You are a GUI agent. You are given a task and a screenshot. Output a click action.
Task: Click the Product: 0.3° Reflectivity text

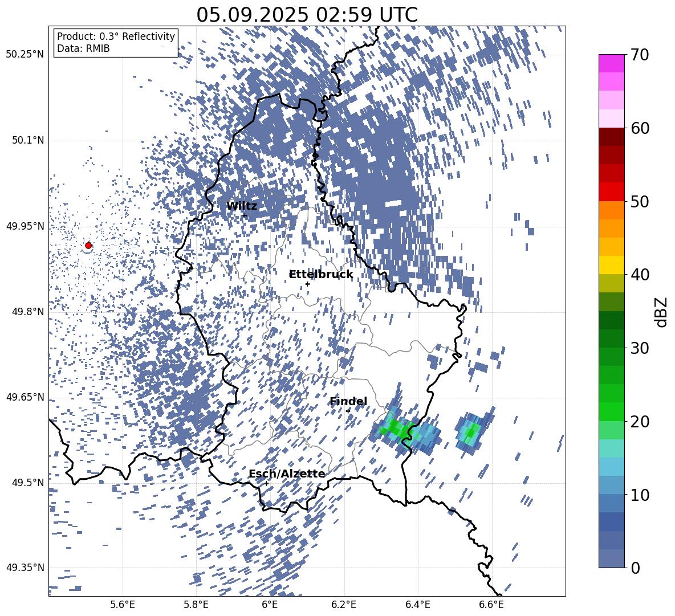tap(116, 36)
